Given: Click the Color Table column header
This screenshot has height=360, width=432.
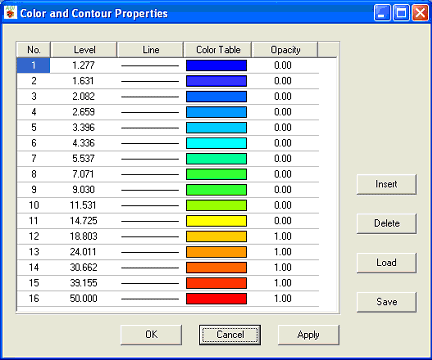Looking at the screenshot, I should click(x=218, y=50).
